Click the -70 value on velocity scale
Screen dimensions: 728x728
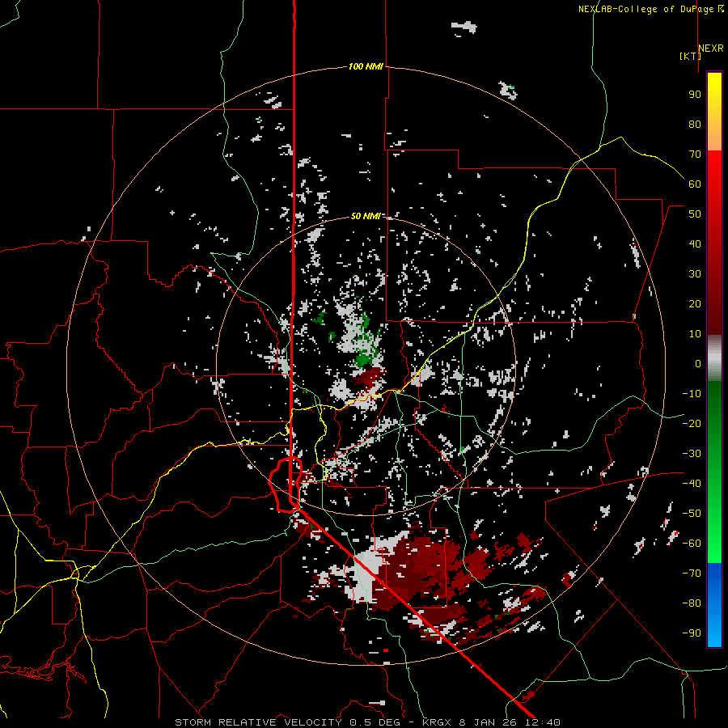[692, 574]
